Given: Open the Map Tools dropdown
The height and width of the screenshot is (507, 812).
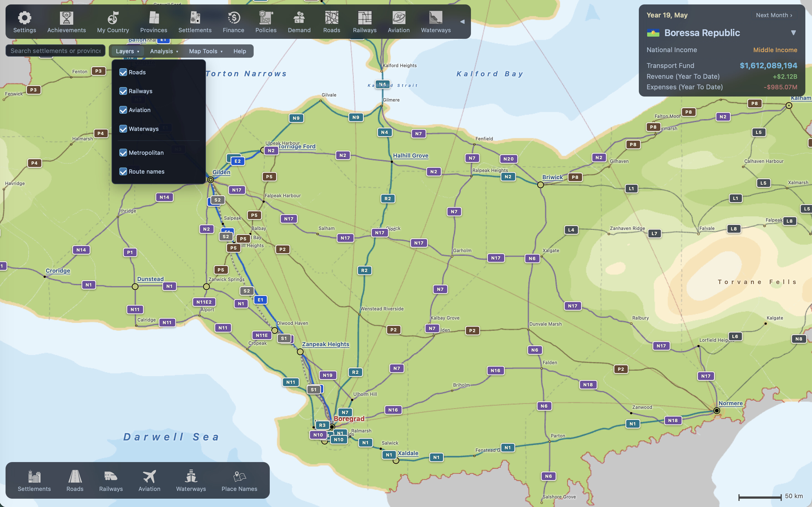Looking at the screenshot, I should tap(206, 51).
